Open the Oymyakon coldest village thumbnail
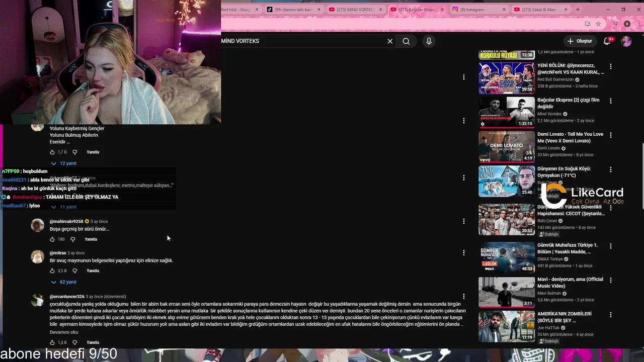 tap(507, 182)
